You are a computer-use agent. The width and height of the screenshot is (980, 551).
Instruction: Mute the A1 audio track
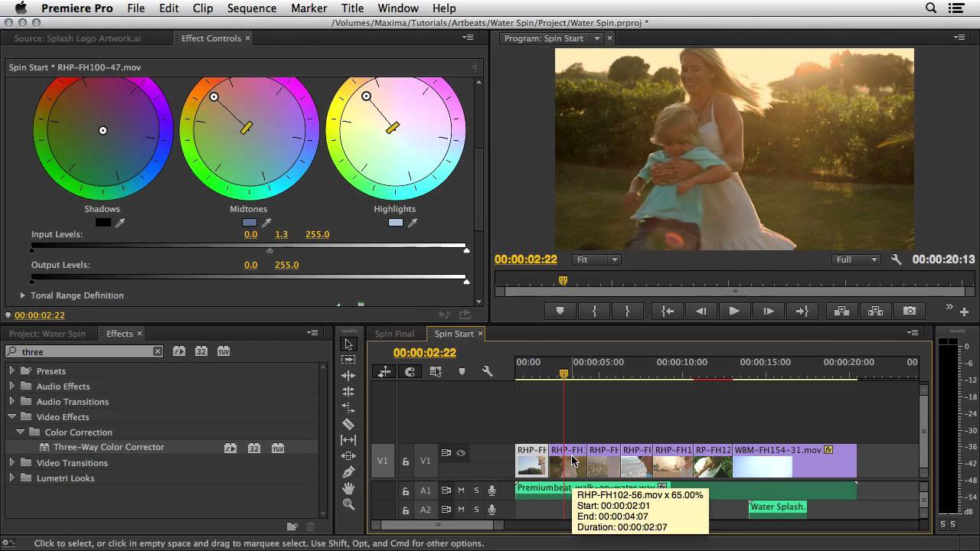click(461, 491)
